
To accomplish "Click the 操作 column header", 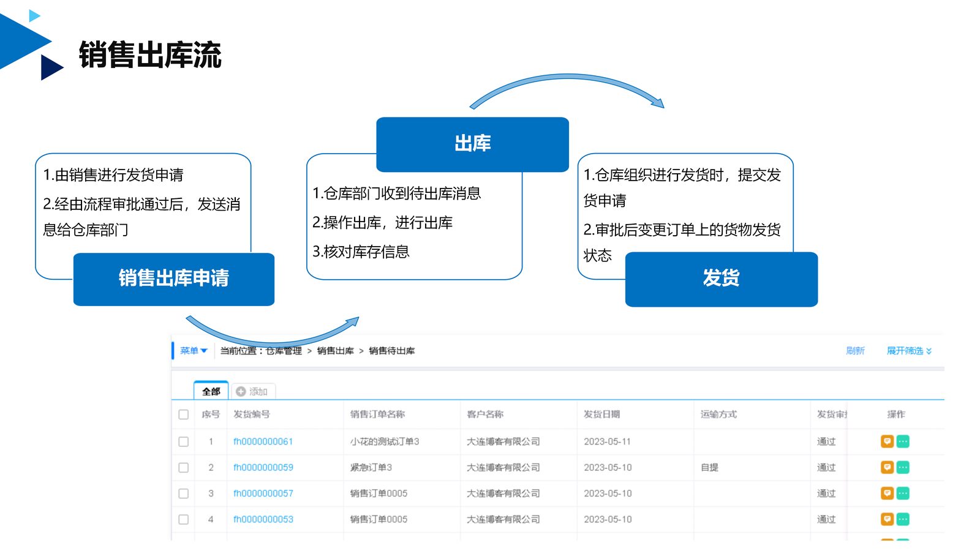I will [896, 414].
